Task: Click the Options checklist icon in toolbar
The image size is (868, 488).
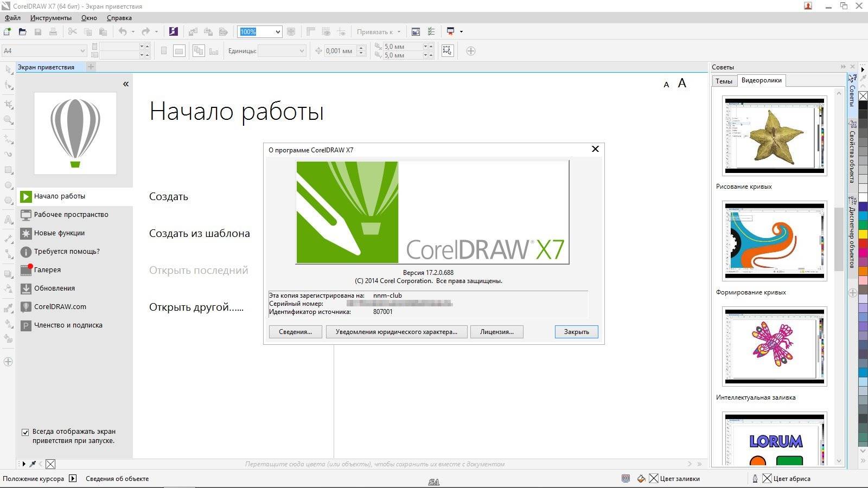Action: [x=431, y=32]
